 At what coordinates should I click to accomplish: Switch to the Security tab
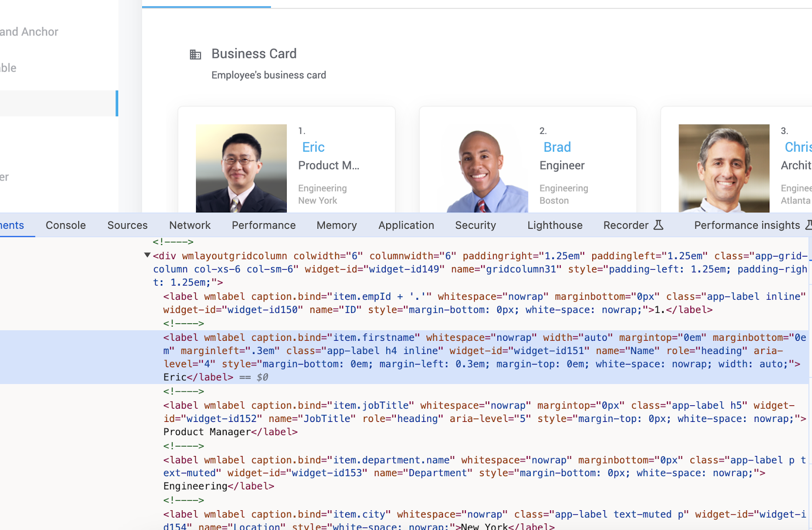(x=475, y=225)
